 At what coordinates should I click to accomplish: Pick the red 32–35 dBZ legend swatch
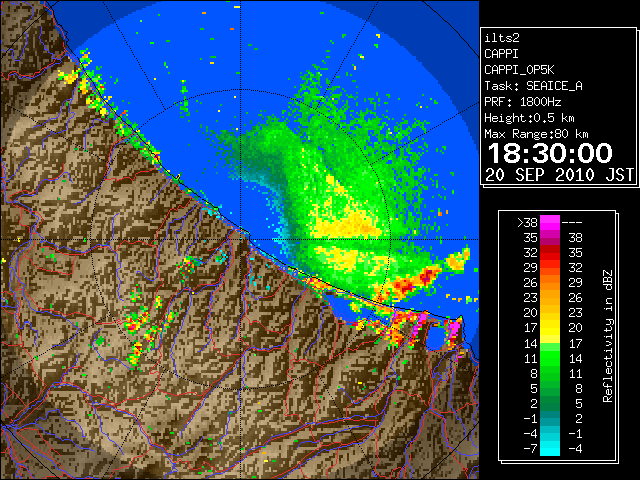pos(550,253)
